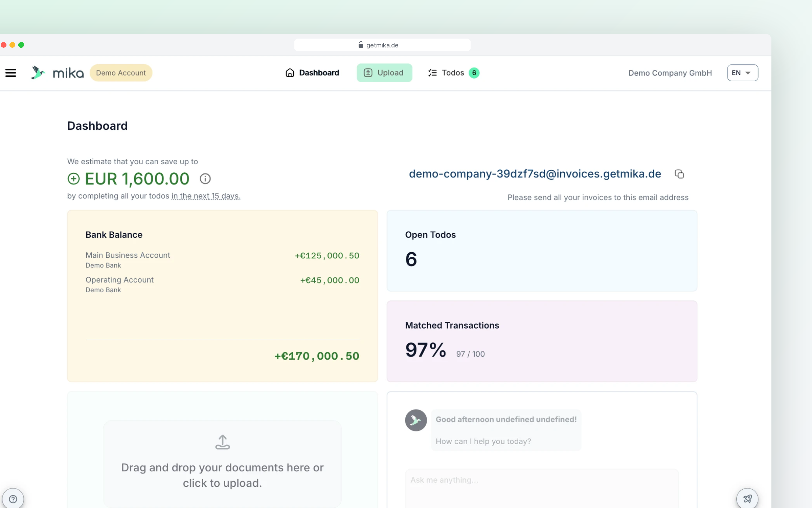Viewport: 812px width, 508px height.
Task: Open the hamburger navigation menu
Action: pyautogui.click(x=10, y=73)
